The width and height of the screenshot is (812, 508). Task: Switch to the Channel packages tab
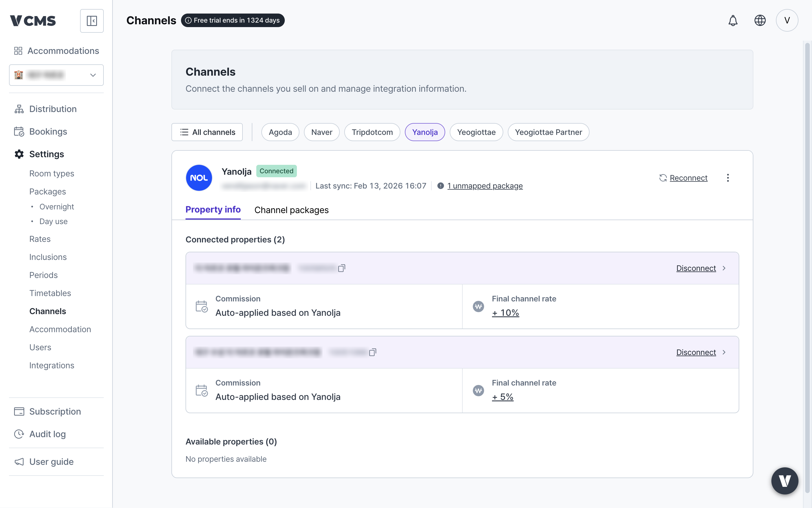[291, 210]
